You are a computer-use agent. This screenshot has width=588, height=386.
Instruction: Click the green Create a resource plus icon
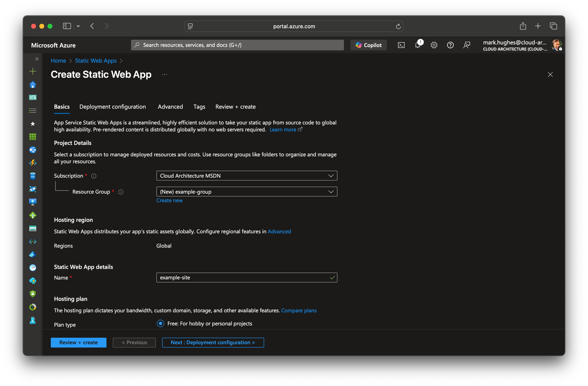[x=33, y=72]
